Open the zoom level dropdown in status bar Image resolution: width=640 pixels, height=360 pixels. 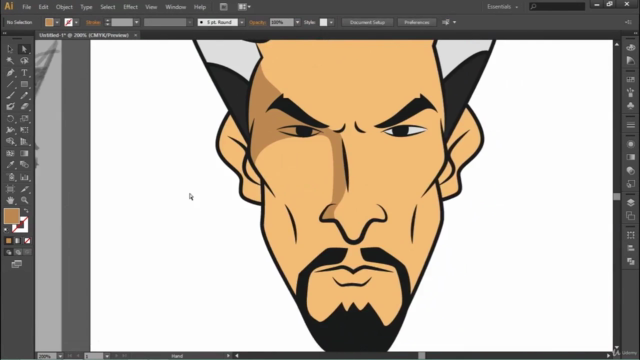tap(60, 356)
